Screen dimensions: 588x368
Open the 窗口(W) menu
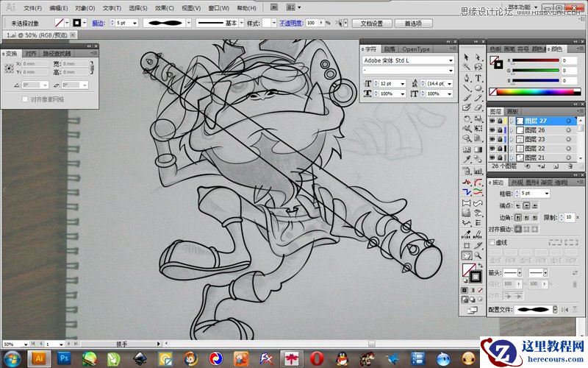click(x=218, y=7)
